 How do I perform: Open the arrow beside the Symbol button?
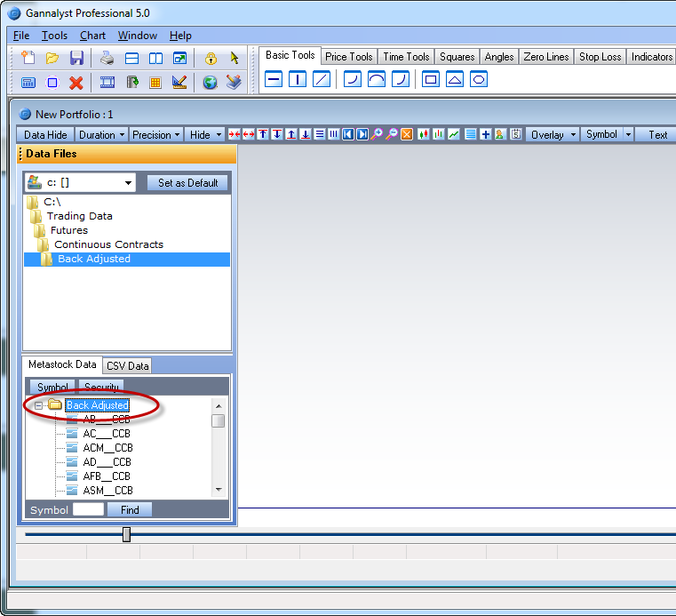point(629,134)
